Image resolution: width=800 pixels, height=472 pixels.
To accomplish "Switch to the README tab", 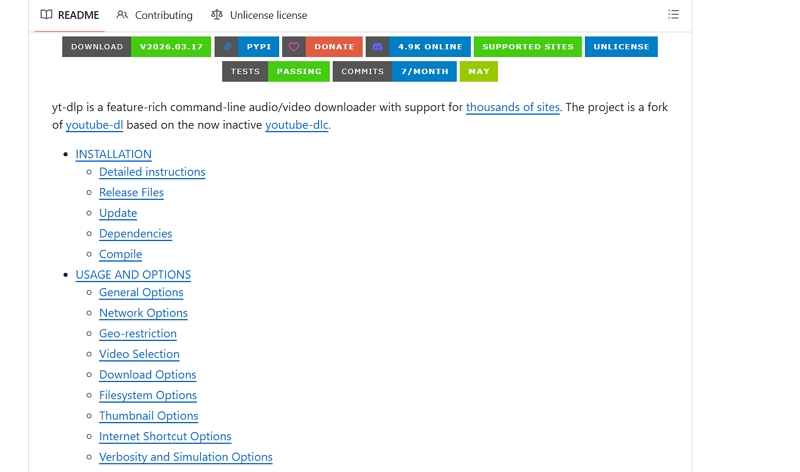I will (69, 15).
